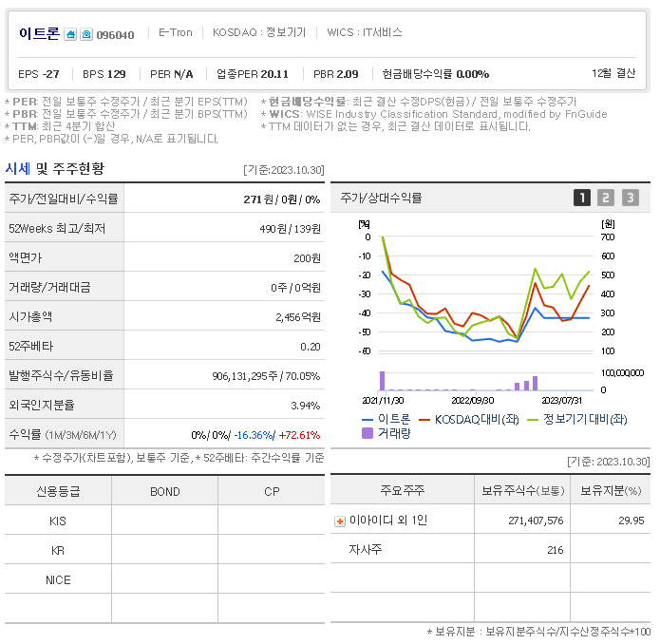660x644 pixels.
Task: Click the 자사주 share count 216
Action: tap(556, 550)
